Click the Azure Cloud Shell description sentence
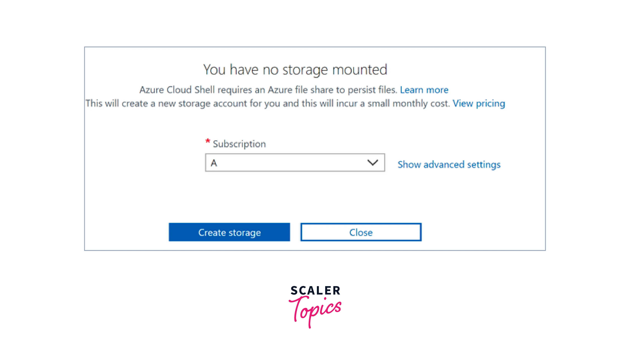This screenshot has height=364, width=630. (268, 90)
